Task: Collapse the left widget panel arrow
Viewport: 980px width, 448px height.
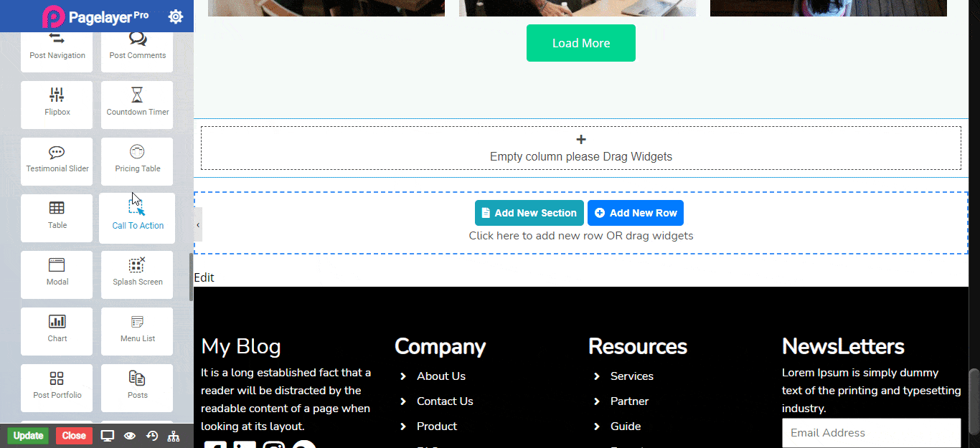Action: pyautogui.click(x=198, y=225)
